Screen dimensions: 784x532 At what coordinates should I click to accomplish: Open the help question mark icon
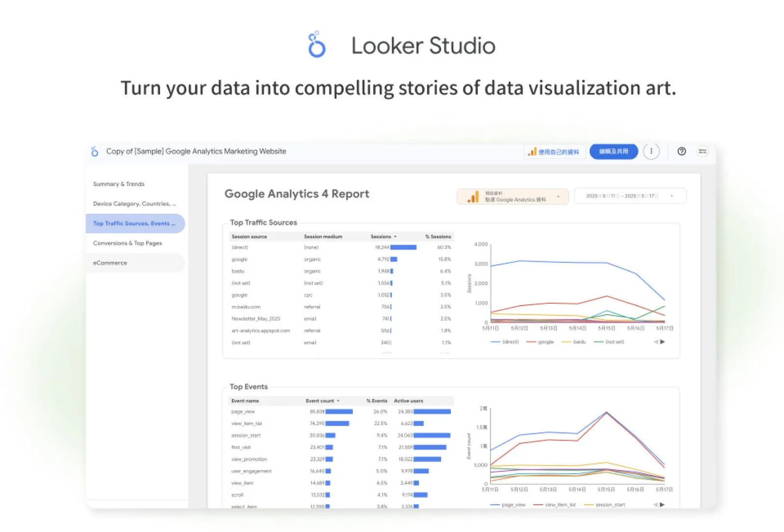pos(682,151)
